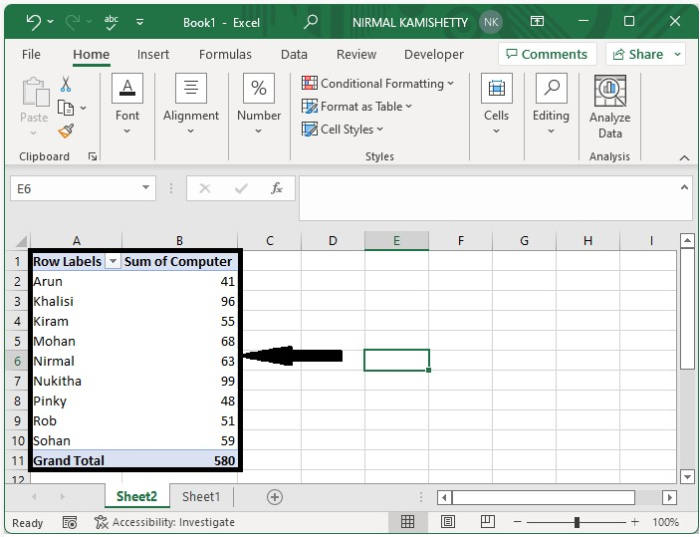Switch to the Data tab
Screen dimensions: 700x537
pyautogui.click(x=294, y=54)
